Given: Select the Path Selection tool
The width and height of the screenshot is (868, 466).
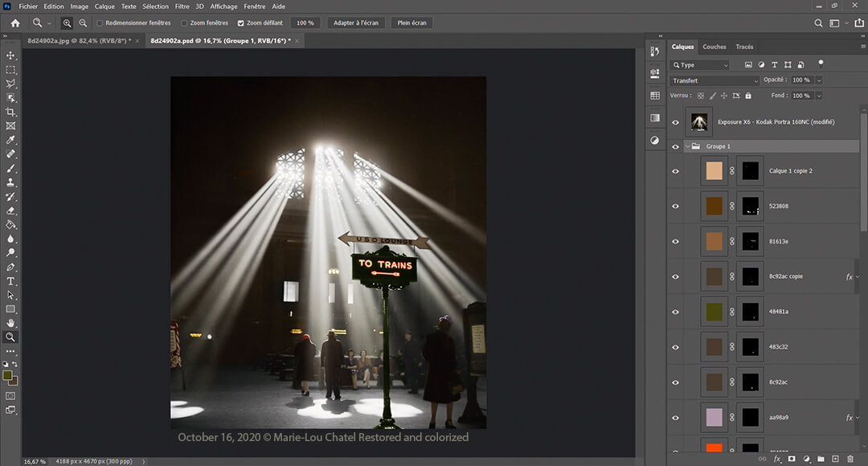Looking at the screenshot, I should pos(10,295).
